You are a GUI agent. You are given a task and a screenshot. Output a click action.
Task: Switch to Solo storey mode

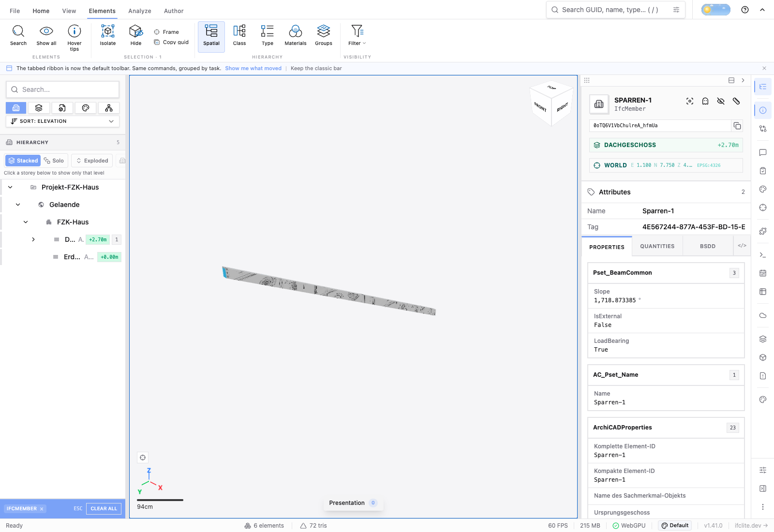(54, 161)
